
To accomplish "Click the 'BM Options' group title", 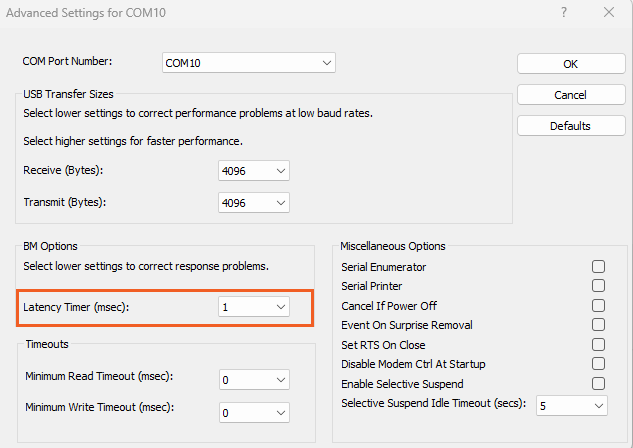I will [50, 246].
